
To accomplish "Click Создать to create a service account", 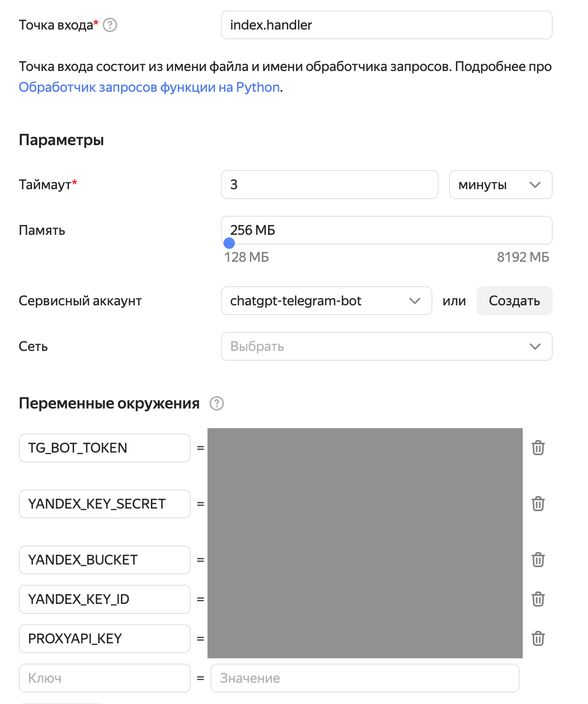I will 514,301.
